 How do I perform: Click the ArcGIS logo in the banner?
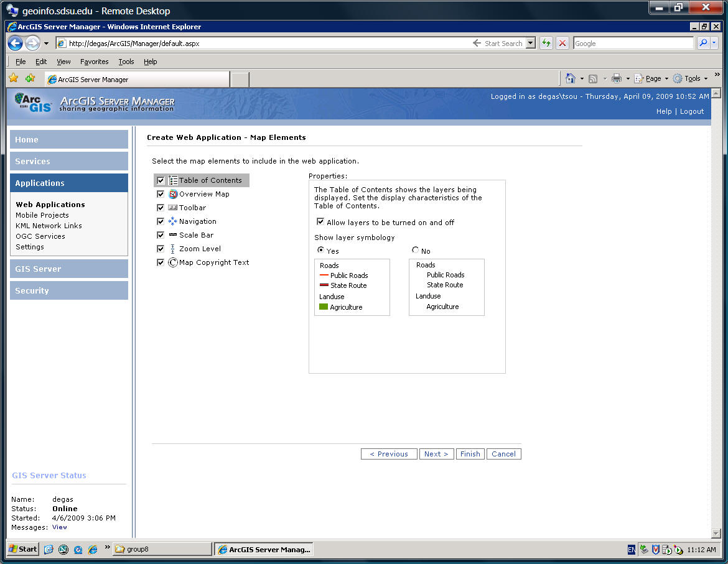point(33,103)
